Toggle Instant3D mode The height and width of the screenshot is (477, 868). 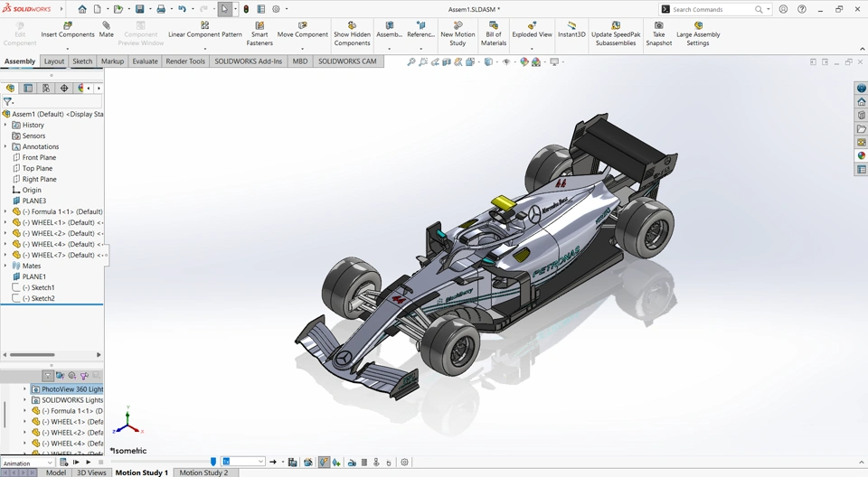(x=571, y=30)
